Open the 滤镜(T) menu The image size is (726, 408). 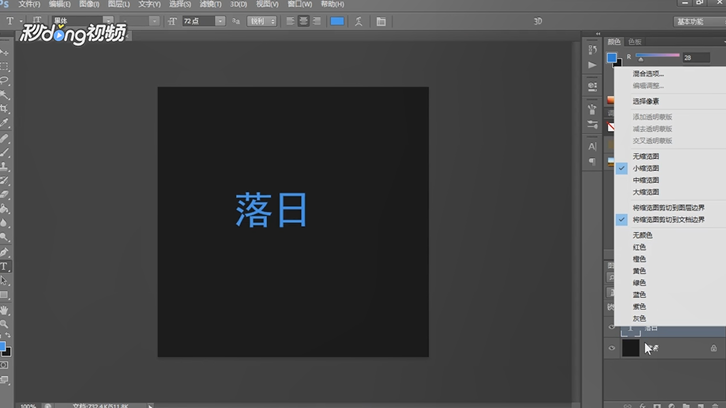pyautogui.click(x=210, y=4)
